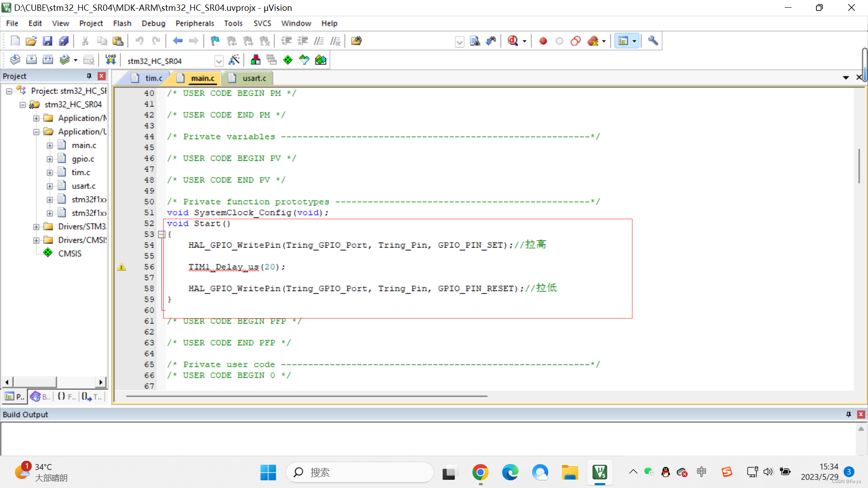This screenshot has height=488, width=868.
Task: Click the taskbar search box
Action: pos(359,473)
